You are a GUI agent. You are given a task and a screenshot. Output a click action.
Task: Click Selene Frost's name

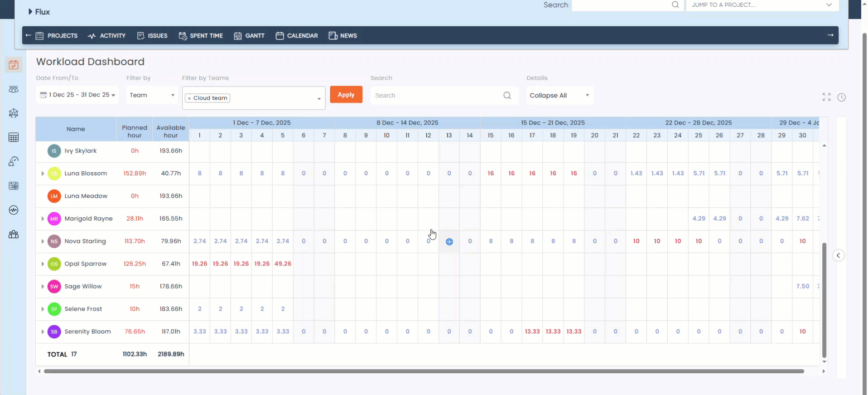pyautogui.click(x=83, y=309)
